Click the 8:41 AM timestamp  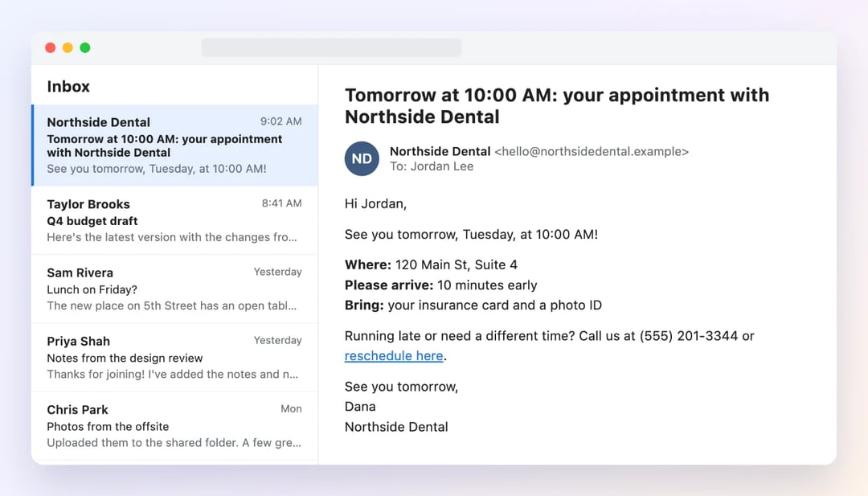[x=282, y=203]
